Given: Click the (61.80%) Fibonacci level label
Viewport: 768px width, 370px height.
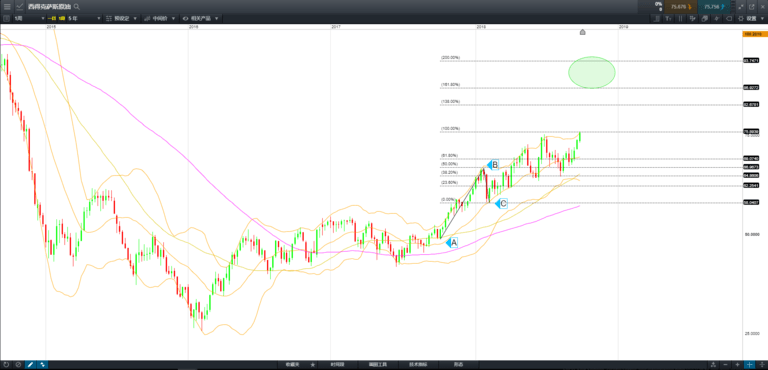Looking at the screenshot, I should pyautogui.click(x=449, y=155).
